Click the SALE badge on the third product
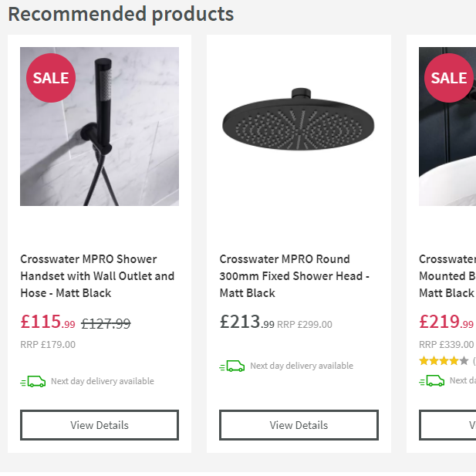 tap(448, 78)
